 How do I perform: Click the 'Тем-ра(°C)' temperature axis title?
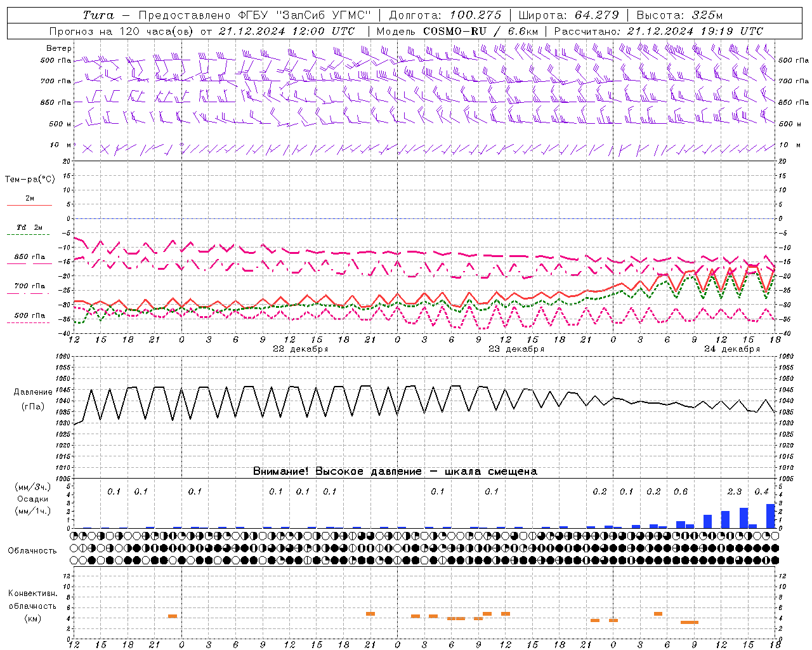[30, 180]
